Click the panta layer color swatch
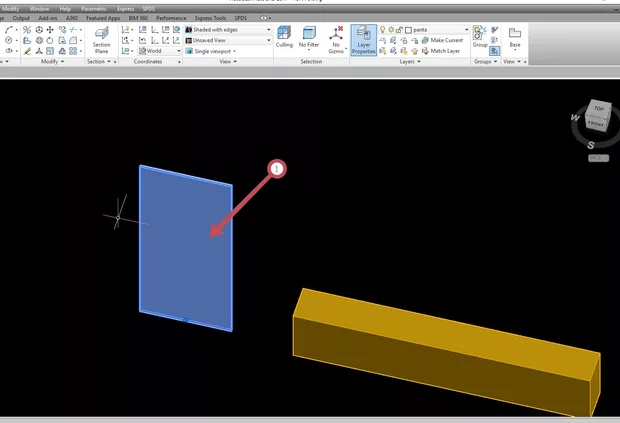620x423 pixels. pos(409,30)
